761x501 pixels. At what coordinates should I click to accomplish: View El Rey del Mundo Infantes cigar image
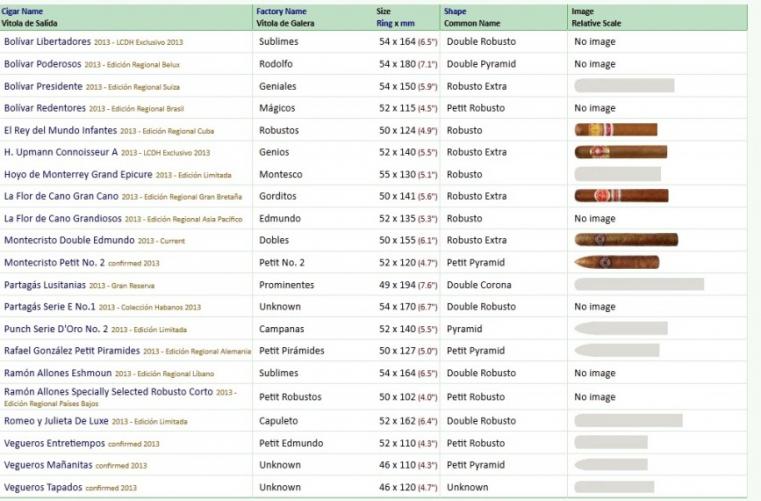click(616, 130)
